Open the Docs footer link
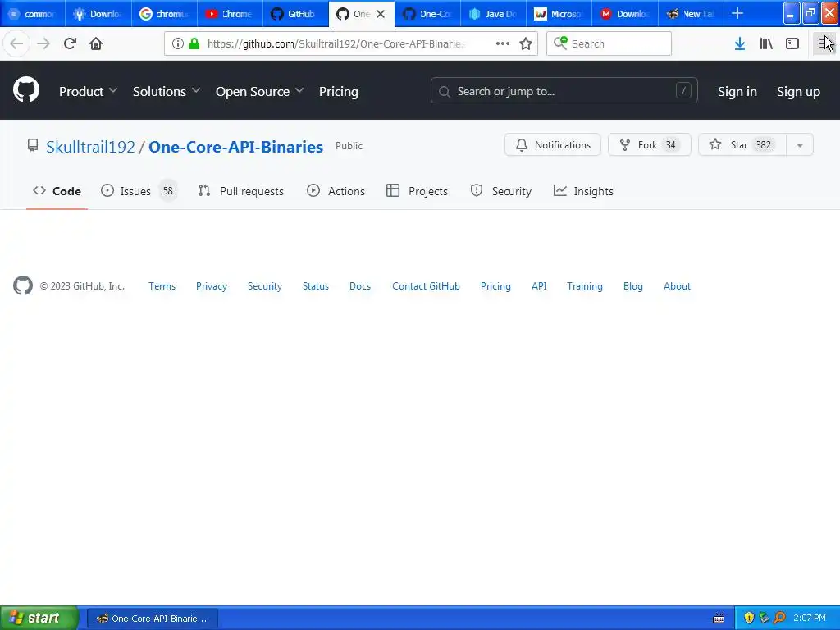 click(360, 286)
